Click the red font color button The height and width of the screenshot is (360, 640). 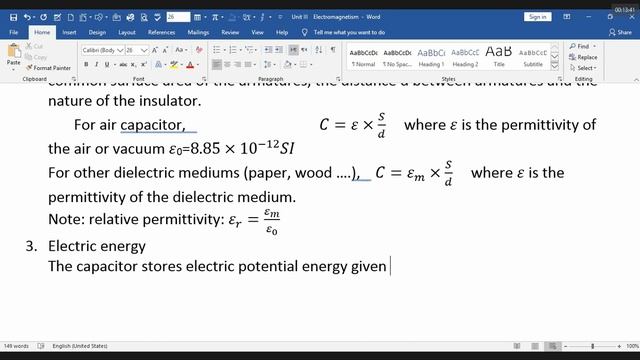[x=190, y=64]
